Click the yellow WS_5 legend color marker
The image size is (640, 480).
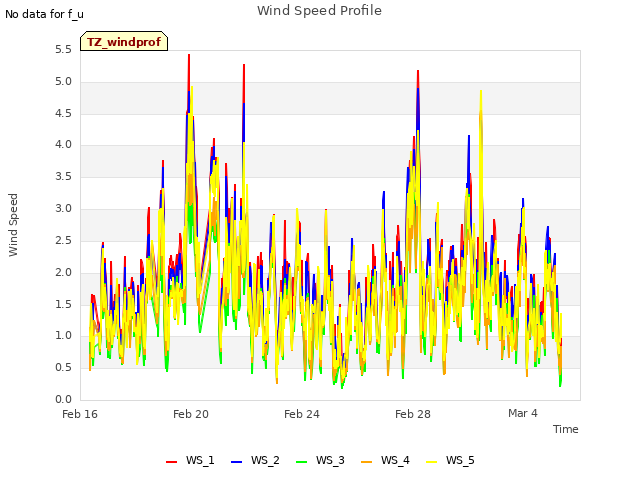coord(431,462)
